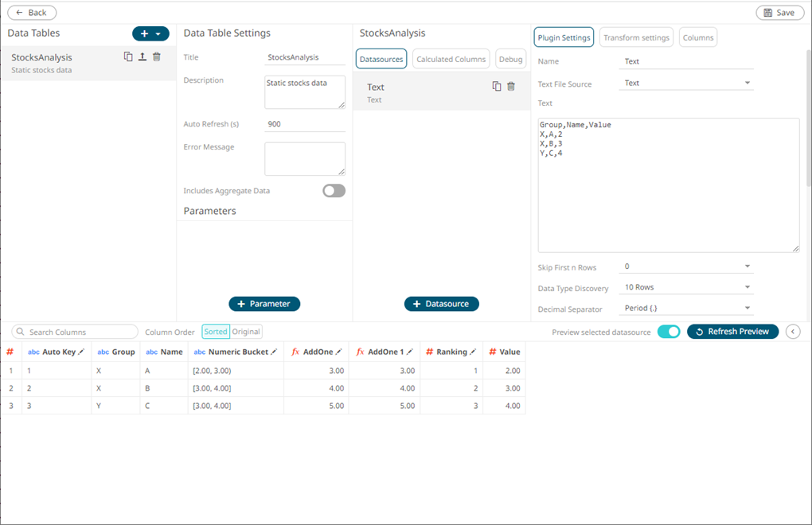The width and height of the screenshot is (812, 525).
Task: Open the Decimal Separator dropdown
Action: (686, 309)
